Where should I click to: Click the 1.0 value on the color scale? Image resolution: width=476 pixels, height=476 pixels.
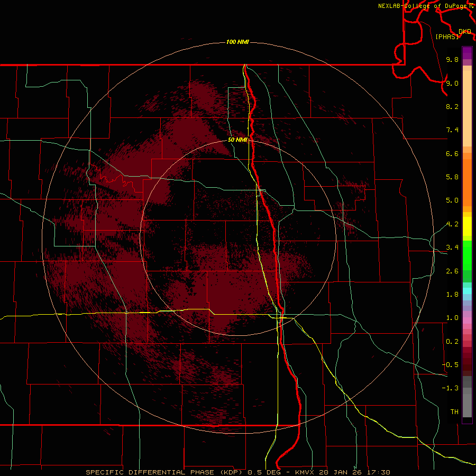coord(452,318)
